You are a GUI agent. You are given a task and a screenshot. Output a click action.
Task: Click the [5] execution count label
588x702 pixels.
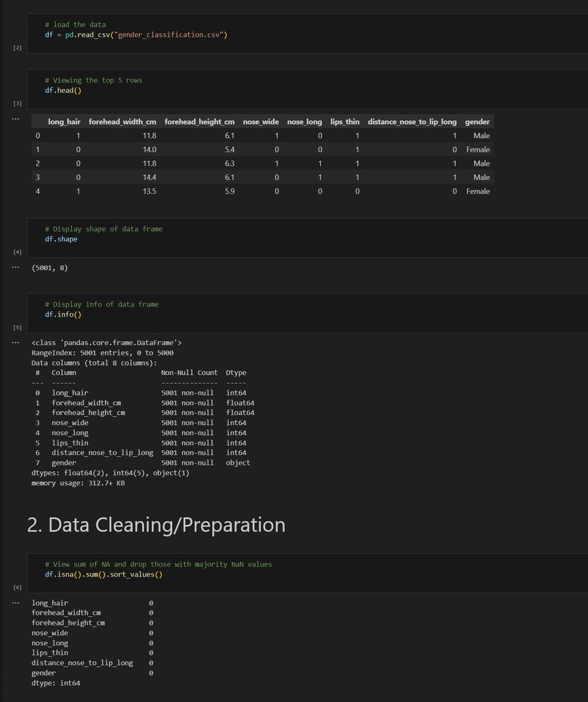point(17,328)
